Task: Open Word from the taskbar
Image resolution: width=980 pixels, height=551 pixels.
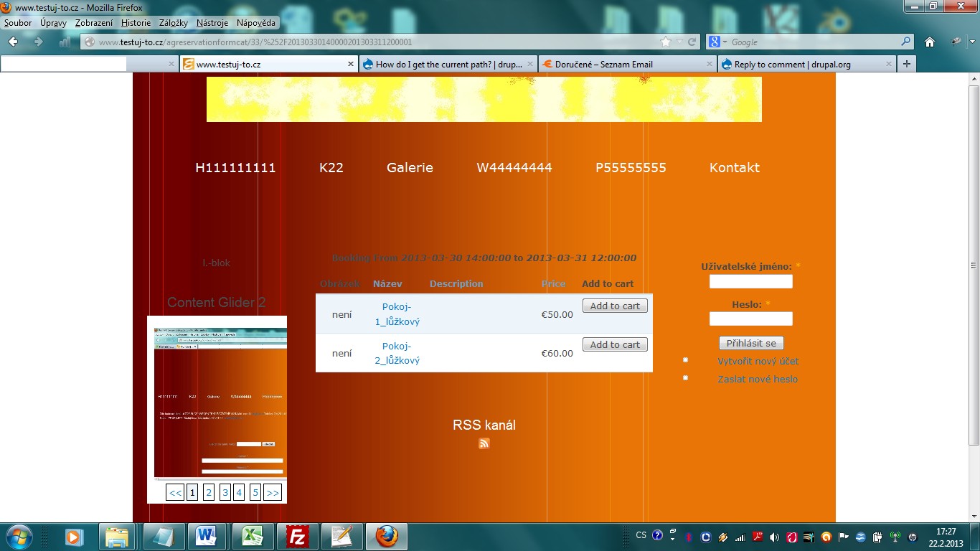Action: [x=207, y=536]
